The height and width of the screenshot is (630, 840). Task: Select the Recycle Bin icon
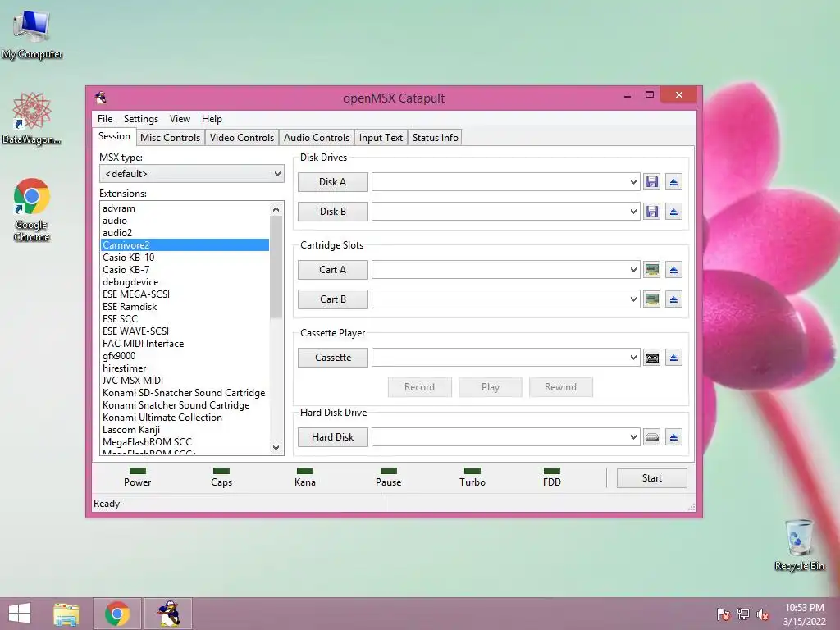[x=799, y=545]
